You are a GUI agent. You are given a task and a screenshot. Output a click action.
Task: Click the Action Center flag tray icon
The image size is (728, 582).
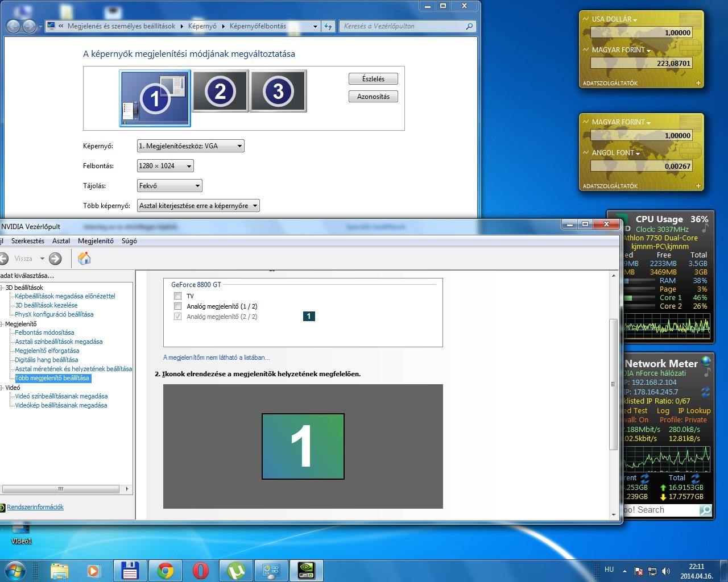tap(639, 571)
